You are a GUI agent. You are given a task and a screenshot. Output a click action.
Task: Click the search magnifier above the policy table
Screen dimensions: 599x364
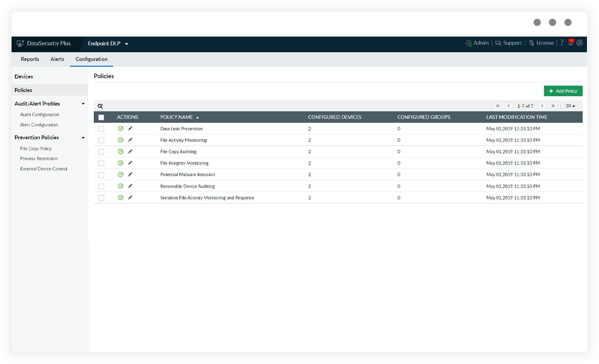100,105
